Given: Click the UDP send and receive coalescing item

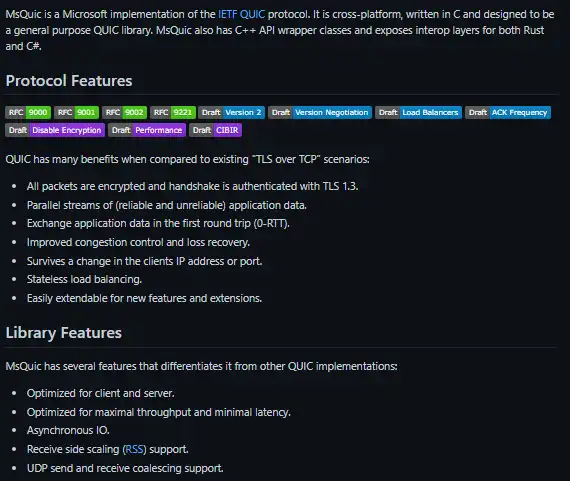Looking at the screenshot, I should [125, 468].
